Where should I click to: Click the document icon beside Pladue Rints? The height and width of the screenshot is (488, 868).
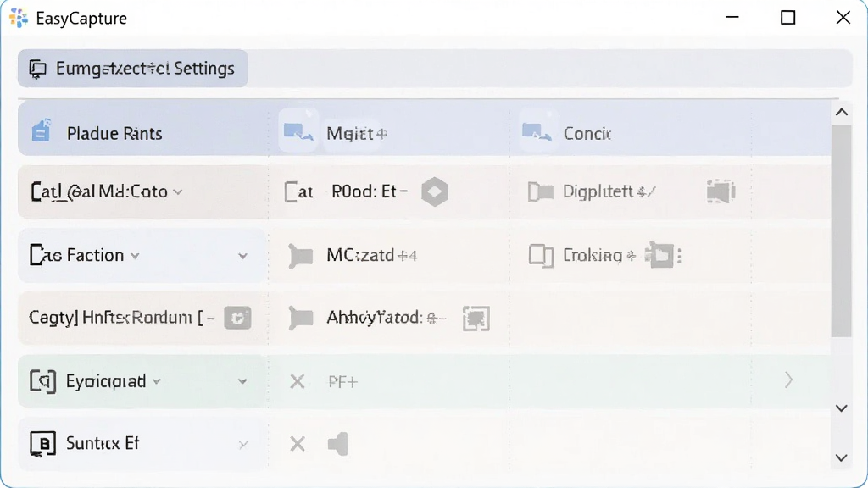[42, 131]
